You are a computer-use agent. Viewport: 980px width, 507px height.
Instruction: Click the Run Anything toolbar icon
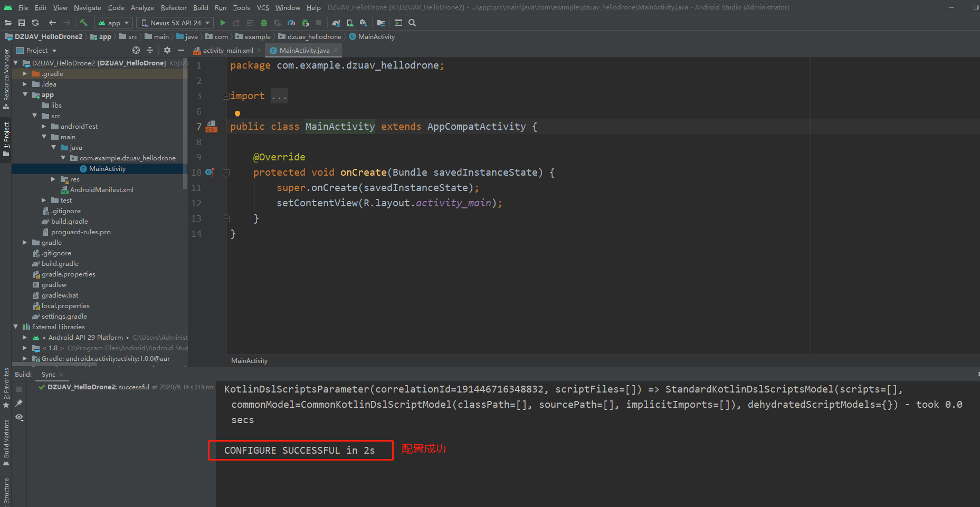[398, 23]
